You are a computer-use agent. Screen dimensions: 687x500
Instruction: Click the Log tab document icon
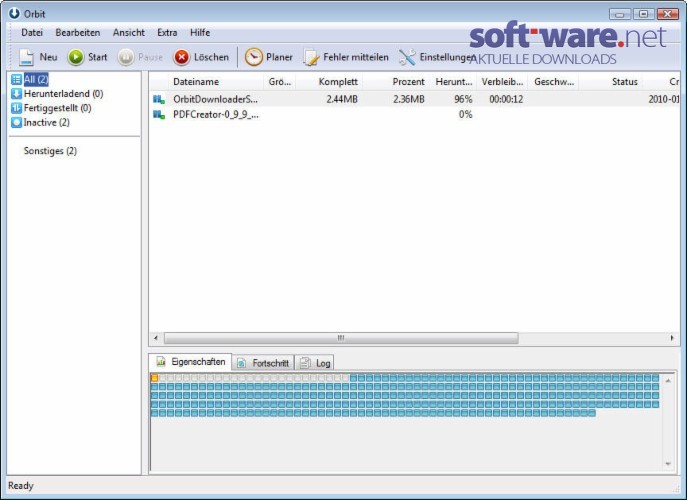(305, 363)
